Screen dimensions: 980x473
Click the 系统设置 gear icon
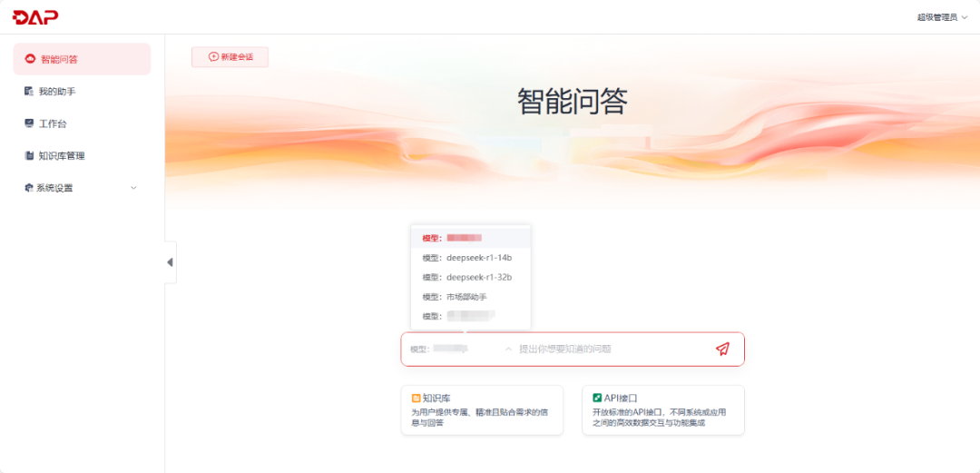tap(29, 188)
